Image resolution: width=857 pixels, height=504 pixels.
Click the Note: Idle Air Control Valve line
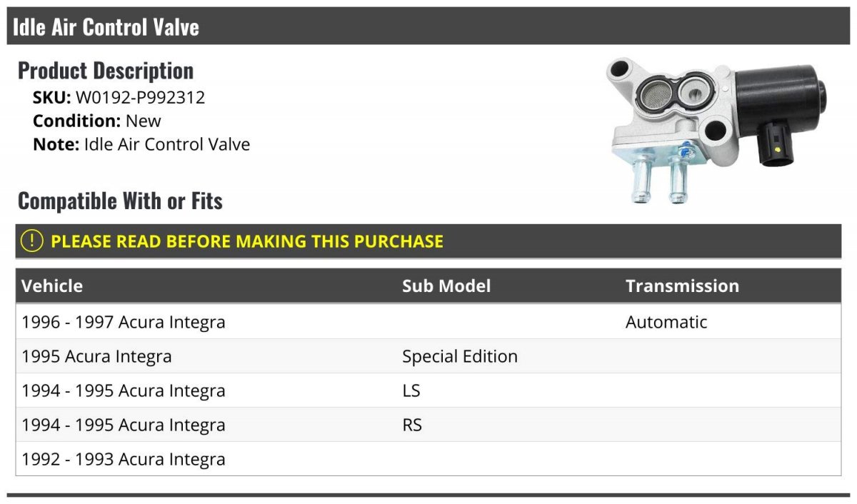coord(141,144)
